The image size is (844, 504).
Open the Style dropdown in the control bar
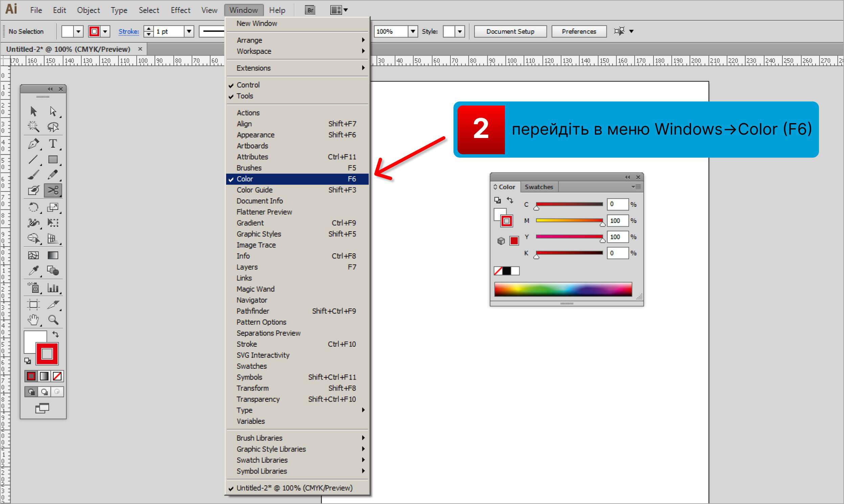pyautogui.click(x=460, y=31)
